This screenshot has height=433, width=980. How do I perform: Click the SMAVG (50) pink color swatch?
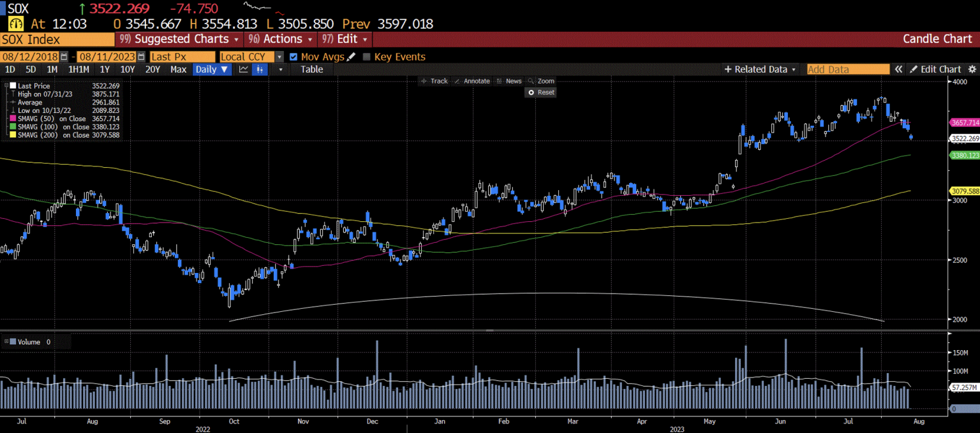point(13,119)
